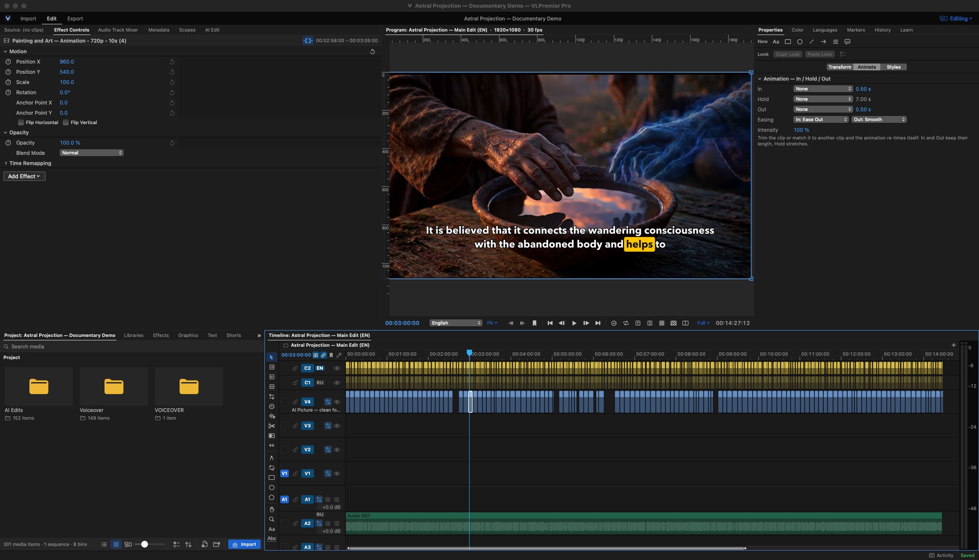Select the Ellipse shape tool in timeline toolbar

272,487
